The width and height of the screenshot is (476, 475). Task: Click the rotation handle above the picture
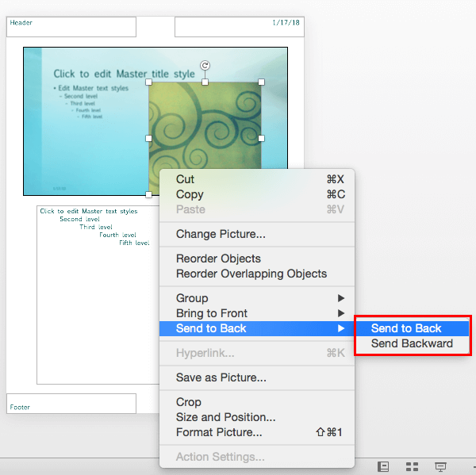205,66
